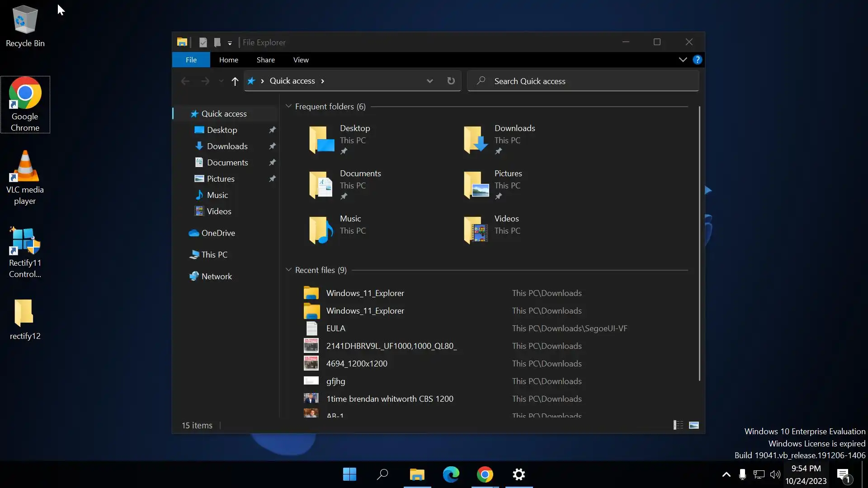Switch to details view layout
This screenshot has width=868, height=488.
coord(678,425)
